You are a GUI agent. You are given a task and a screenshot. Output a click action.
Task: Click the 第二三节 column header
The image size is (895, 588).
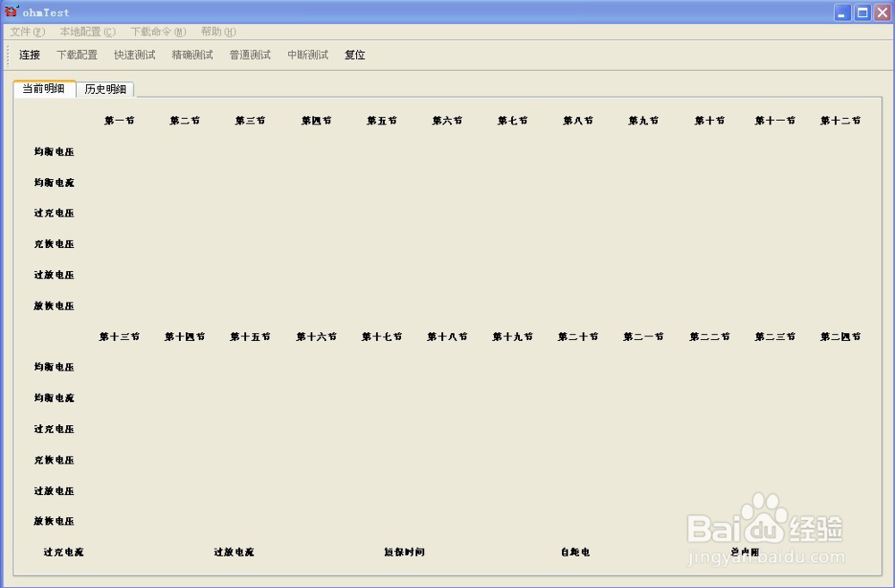pyautogui.click(x=775, y=337)
